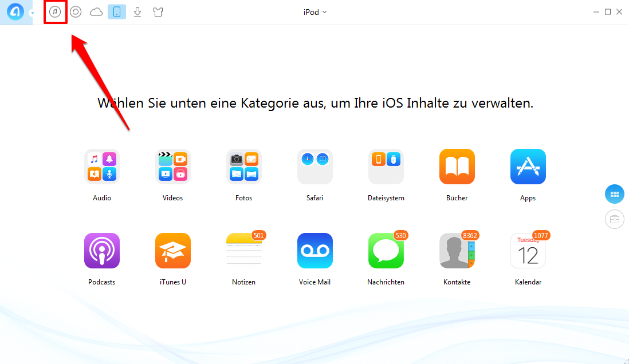Open the Dateisystem category
The image size is (629, 364).
[386, 167]
